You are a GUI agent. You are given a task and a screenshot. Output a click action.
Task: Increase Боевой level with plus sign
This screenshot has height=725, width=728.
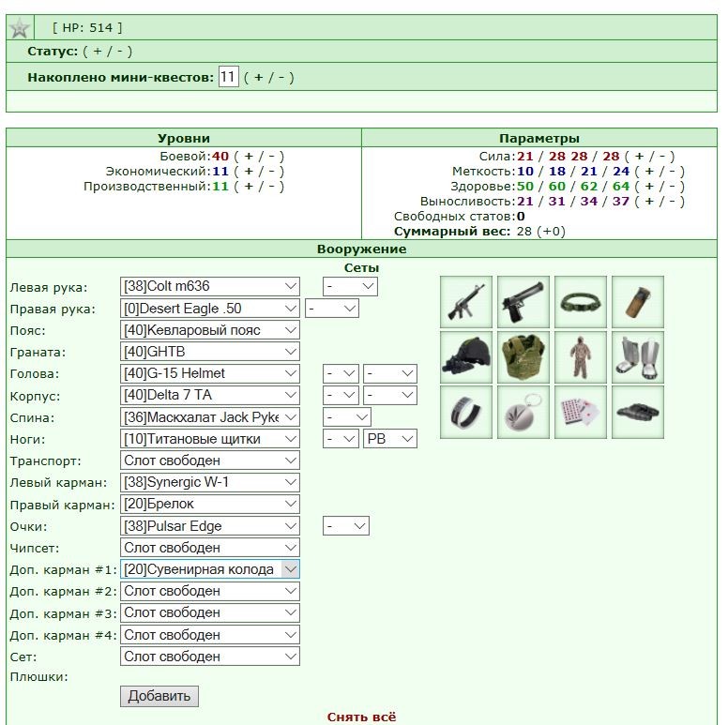[x=250, y=157]
